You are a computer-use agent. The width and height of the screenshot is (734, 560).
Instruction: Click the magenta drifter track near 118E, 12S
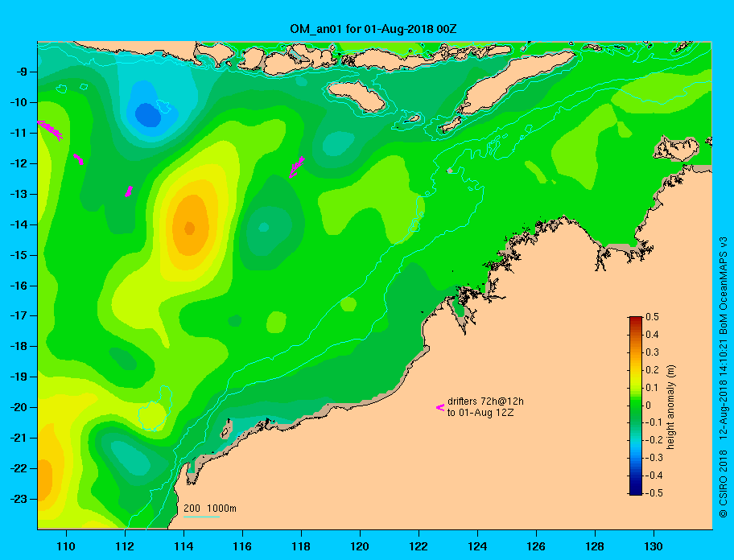click(297, 167)
